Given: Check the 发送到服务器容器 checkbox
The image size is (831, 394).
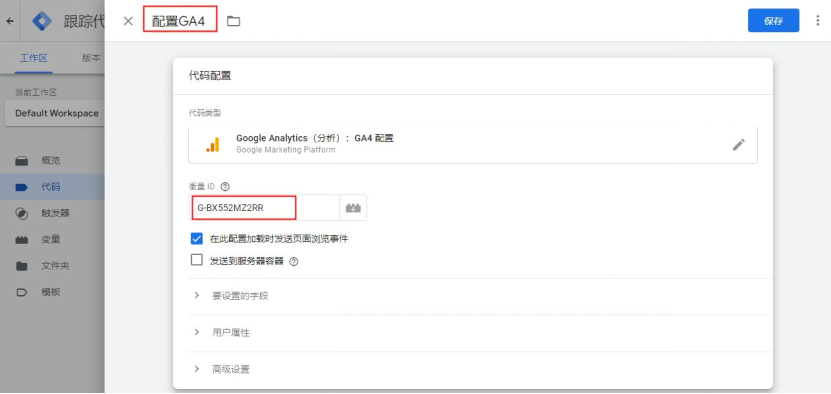Looking at the screenshot, I should [x=197, y=260].
